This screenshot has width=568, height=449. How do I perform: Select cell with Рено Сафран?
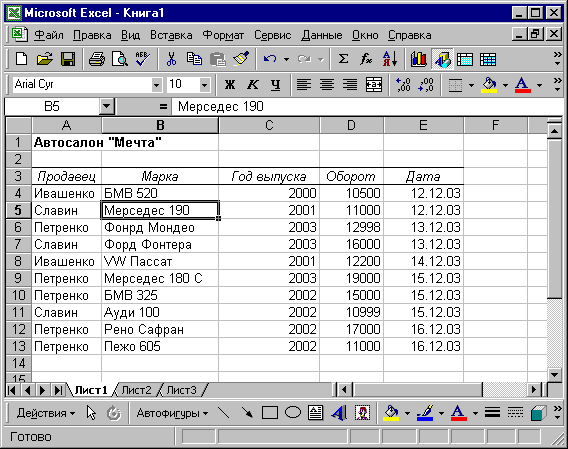160,329
